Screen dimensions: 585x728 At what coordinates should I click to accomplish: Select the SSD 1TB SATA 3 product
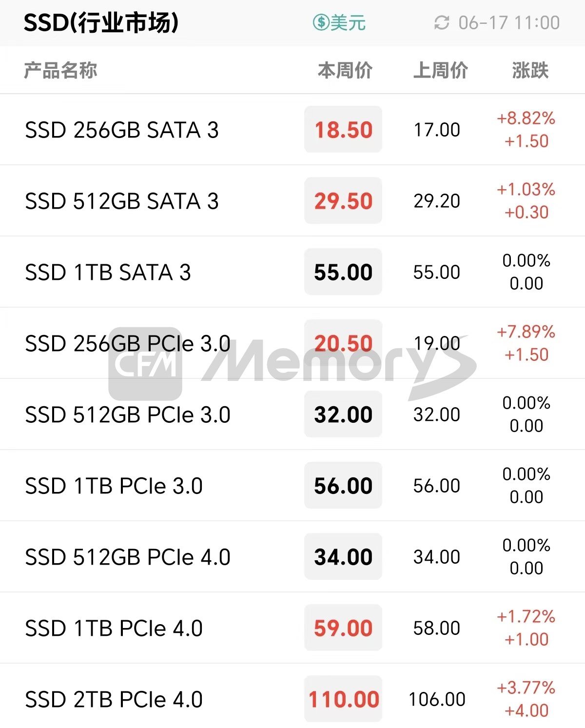pyautogui.click(x=108, y=272)
